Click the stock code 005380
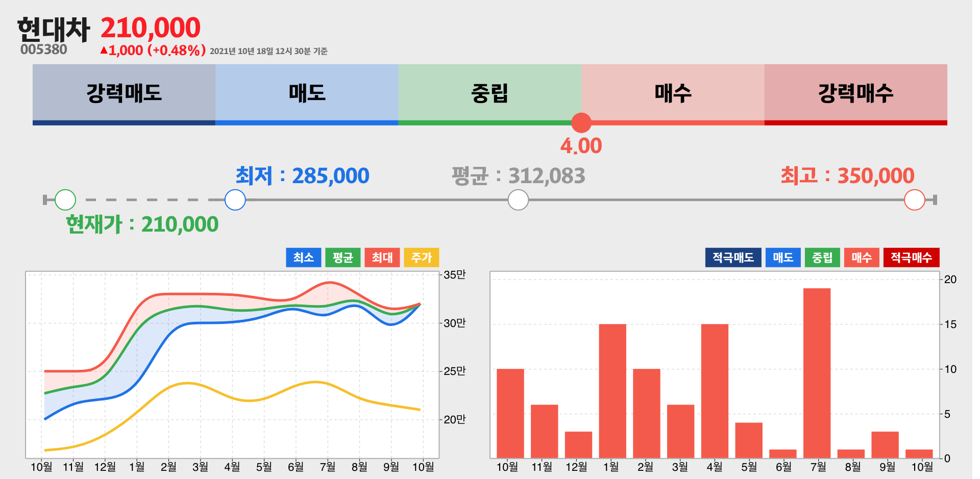Image resolution: width=980 pixels, height=479 pixels. point(44,49)
